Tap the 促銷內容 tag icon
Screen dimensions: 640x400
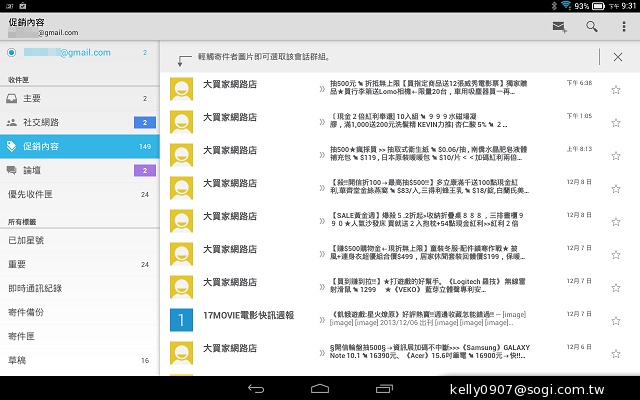(11, 146)
